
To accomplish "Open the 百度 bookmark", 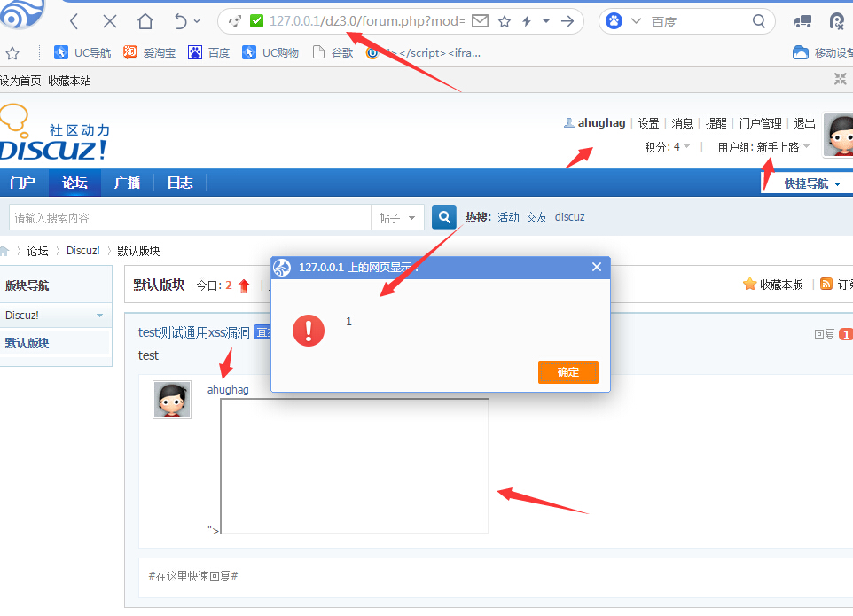I will (209, 53).
